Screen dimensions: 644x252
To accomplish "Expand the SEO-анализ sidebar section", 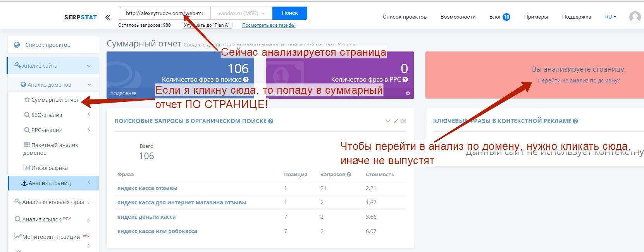I will coord(89,115).
